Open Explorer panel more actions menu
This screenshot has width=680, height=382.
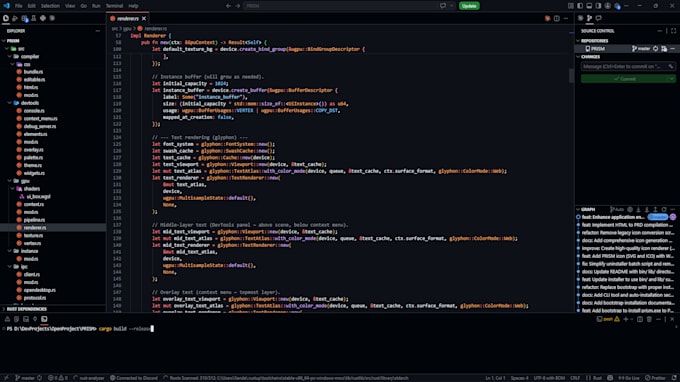point(98,31)
